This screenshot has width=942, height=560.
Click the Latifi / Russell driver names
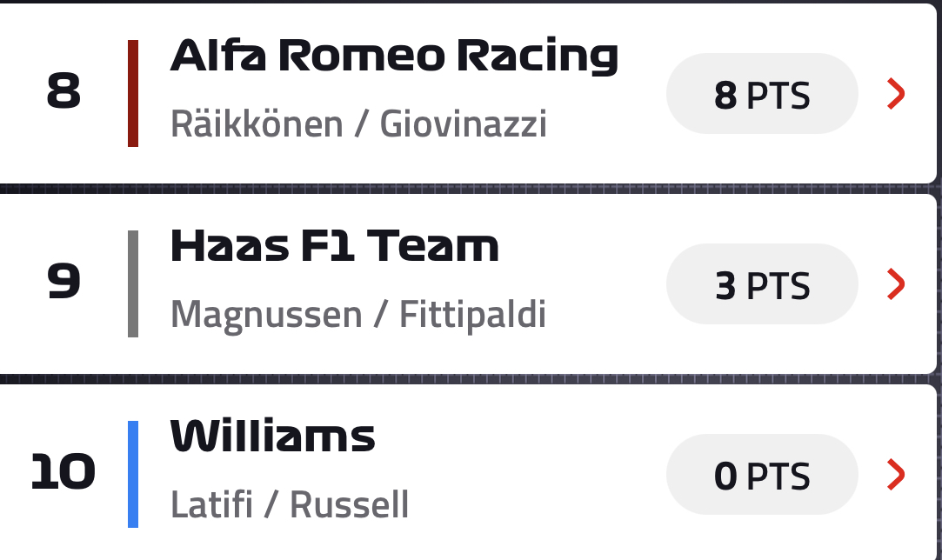(x=290, y=504)
